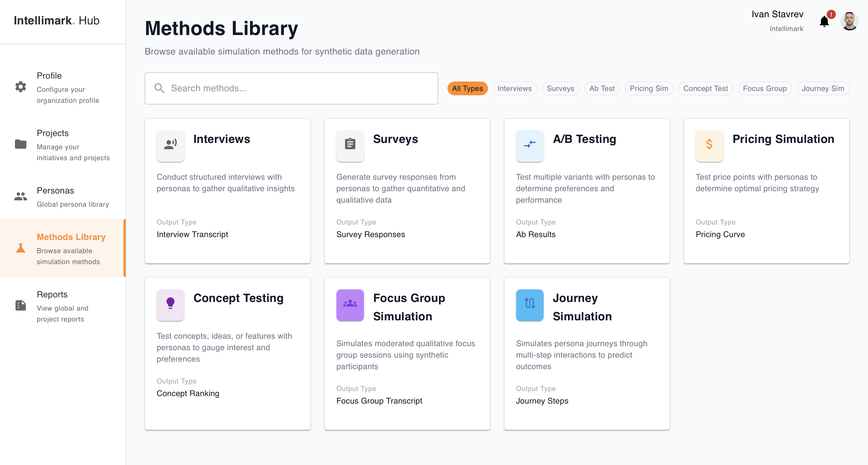
Task: Open the Personas sidebar icon
Action: 21,196
